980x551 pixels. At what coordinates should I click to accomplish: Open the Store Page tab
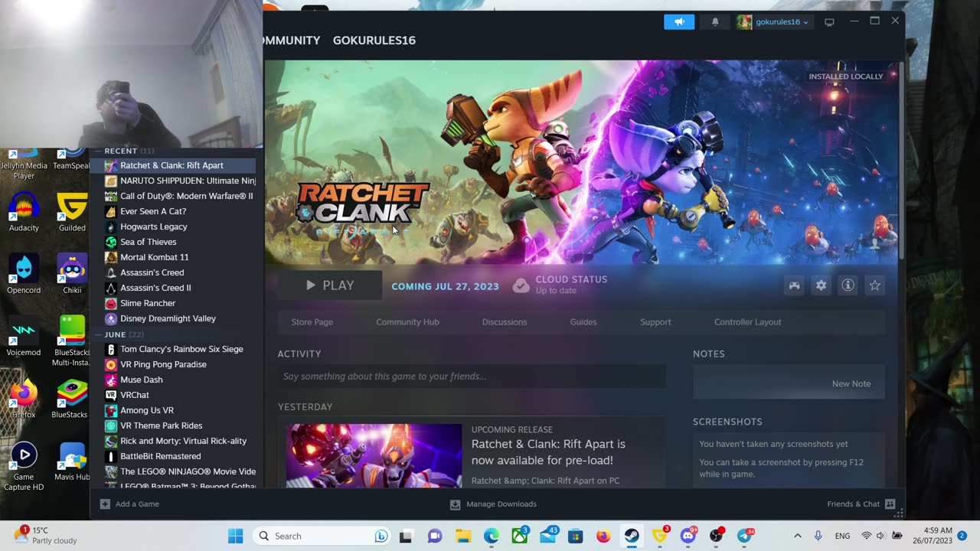[312, 322]
